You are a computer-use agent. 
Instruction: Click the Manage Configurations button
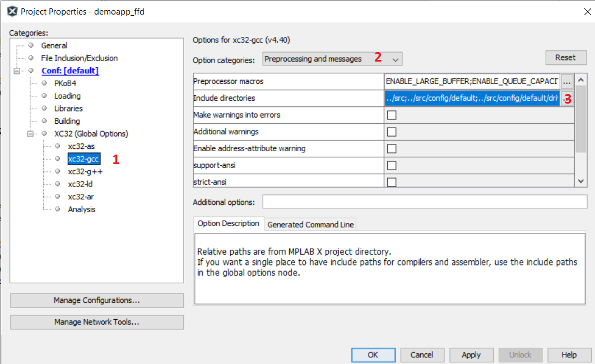[x=96, y=301]
